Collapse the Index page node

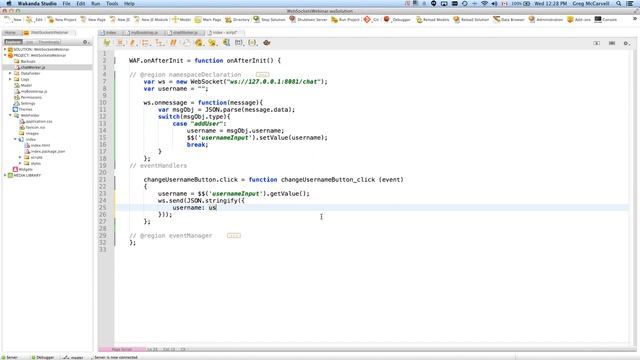16,139
